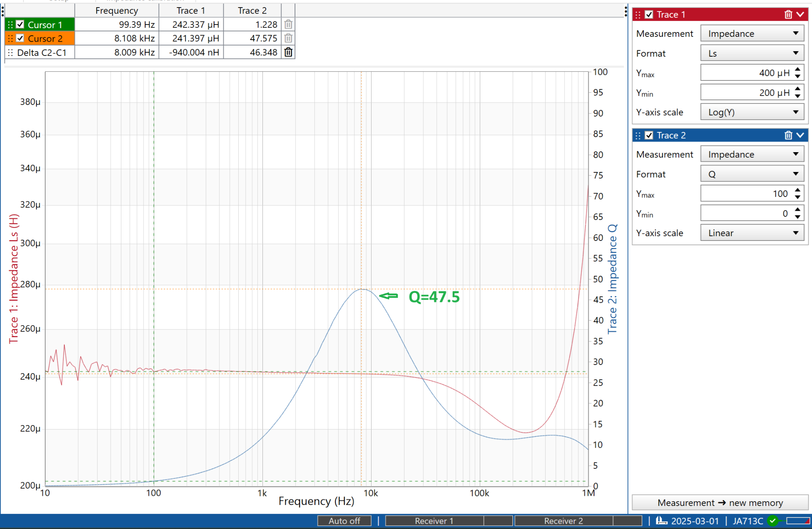Delete Cursor 1 using its trash icon
This screenshot has width=812, height=529.
288,25
